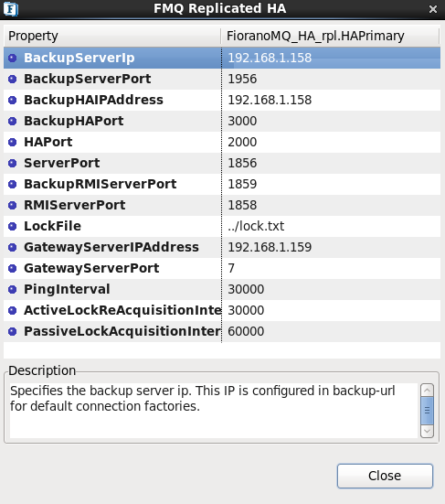The height and width of the screenshot is (504, 445).
Task: Edit the LockFile value ../lock.txt
Action: [331, 226]
